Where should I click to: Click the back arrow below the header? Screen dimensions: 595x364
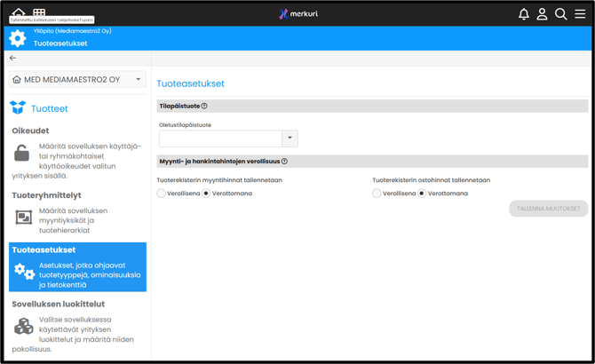[x=12, y=58]
